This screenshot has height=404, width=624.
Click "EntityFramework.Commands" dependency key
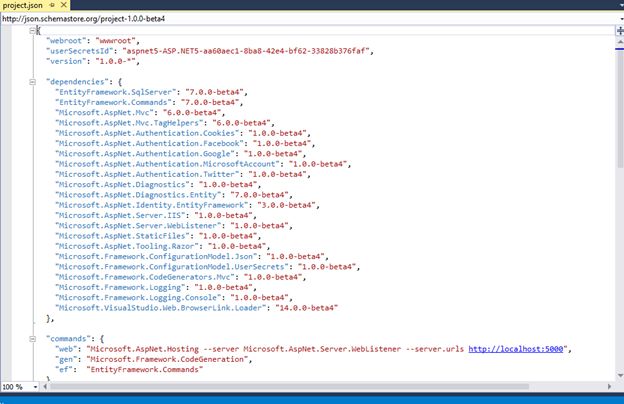113,102
